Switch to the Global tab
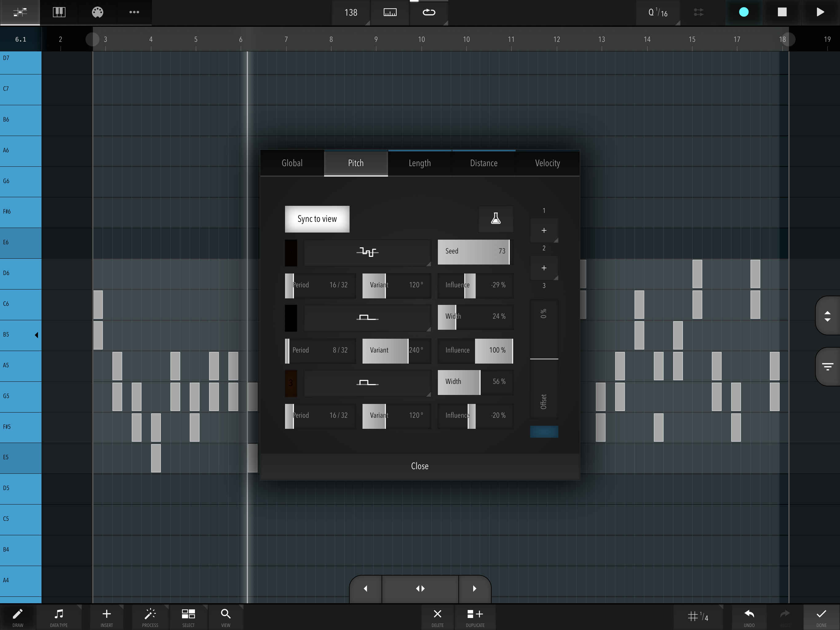The width and height of the screenshot is (840, 630). [x=292, y=163]
